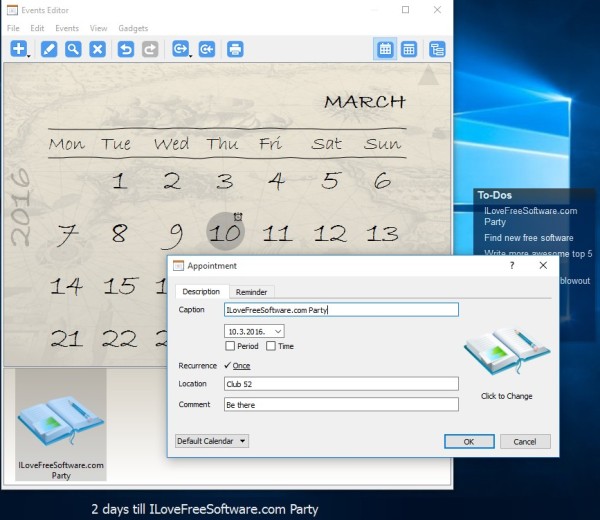The height and width of the screenshot is (520, 600).
Task: Select day 9 on the calendar
Action: pos(172,235)
